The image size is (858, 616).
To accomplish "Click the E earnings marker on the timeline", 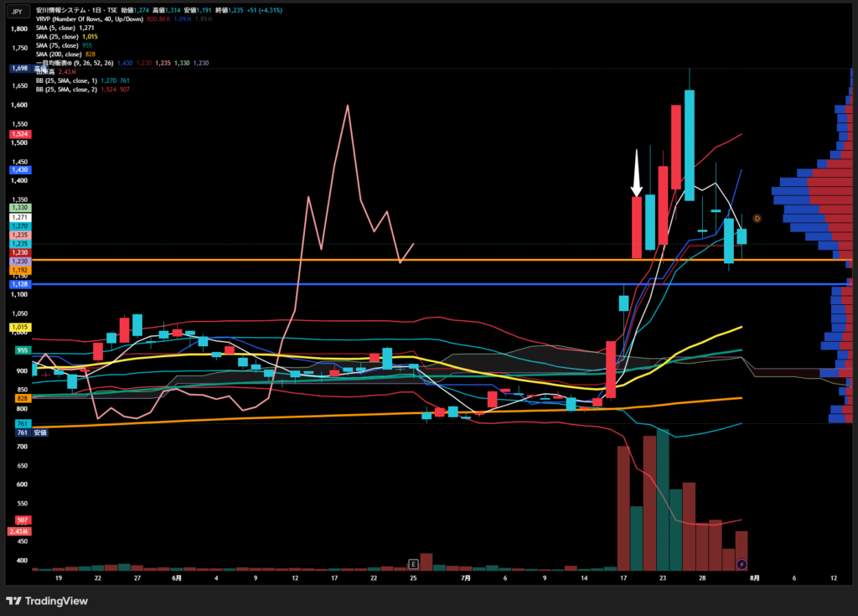I will pyautogui.click(x=413, y=564).
